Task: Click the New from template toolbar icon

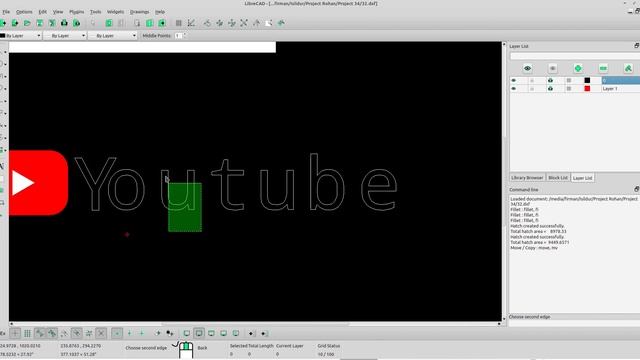Action: [15, 23]
